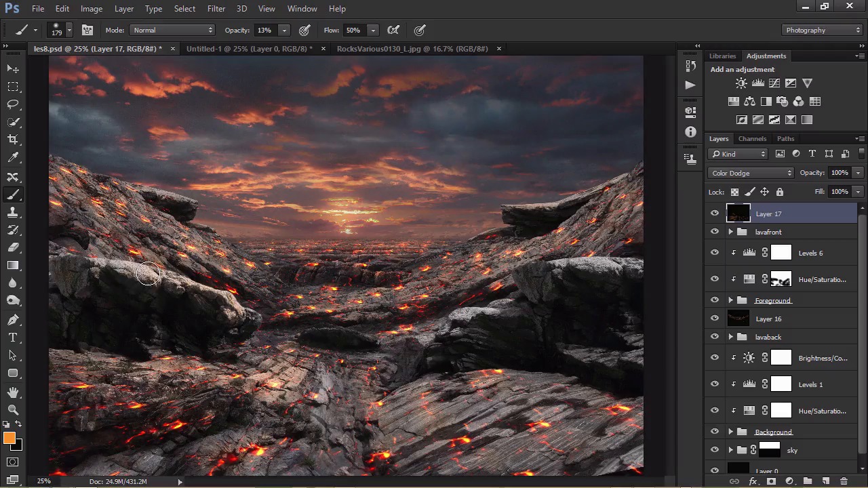Select the Hand tool
Screen dimensions: 868x488
point(13,392)
